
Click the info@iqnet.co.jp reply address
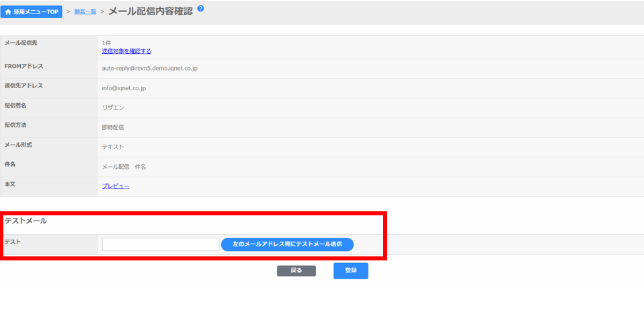click(124, 87)
